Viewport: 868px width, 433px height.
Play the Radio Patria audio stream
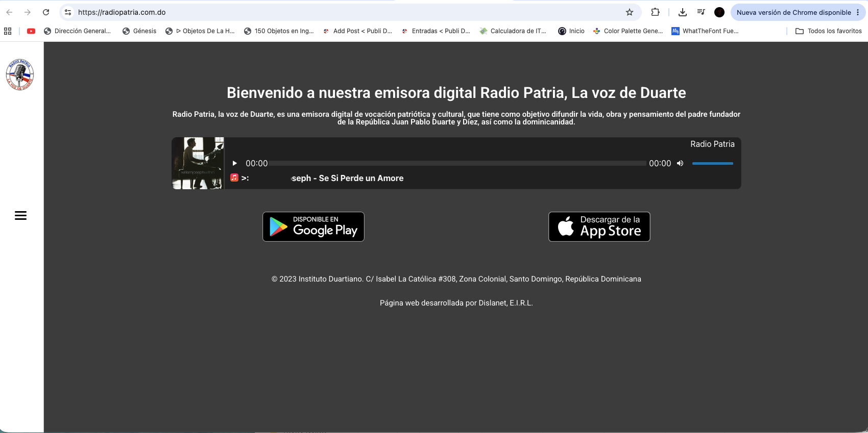click(x=235, y=163)
